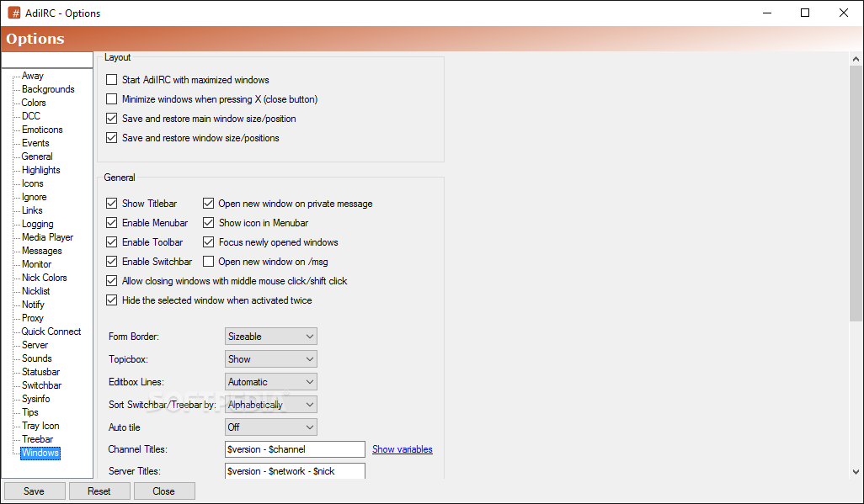
Task: Open the Proxy options page
Action: [33, 318]
